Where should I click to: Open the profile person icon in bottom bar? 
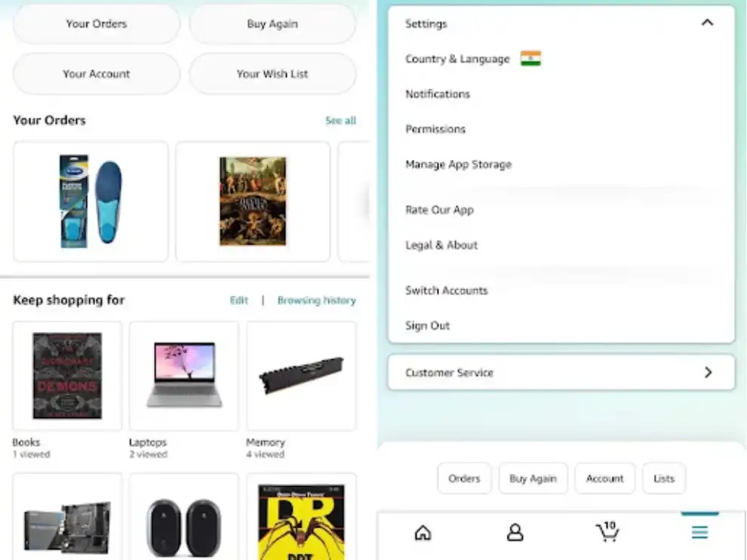click(515, 532)
